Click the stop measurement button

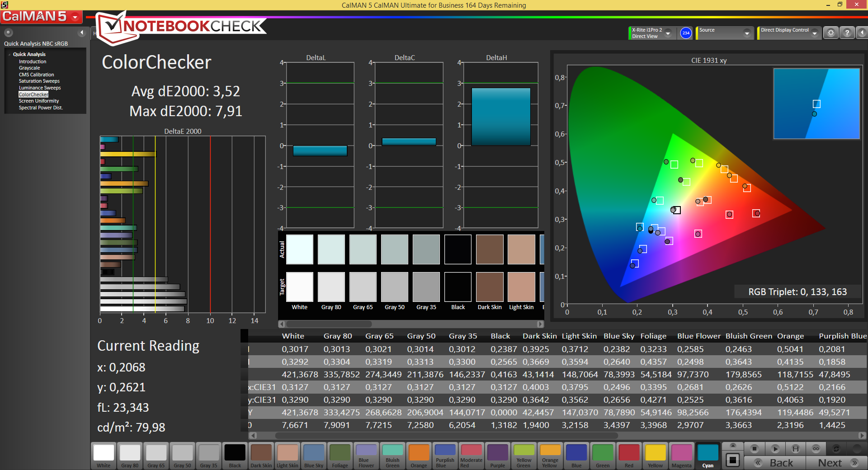pos(754,449)
